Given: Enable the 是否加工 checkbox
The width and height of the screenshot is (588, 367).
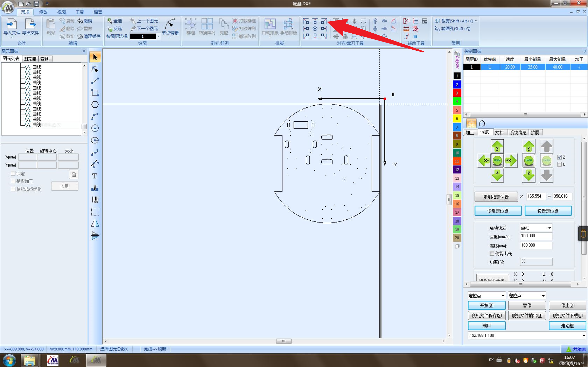Looking at the screenshot, I should pos(13,181).
